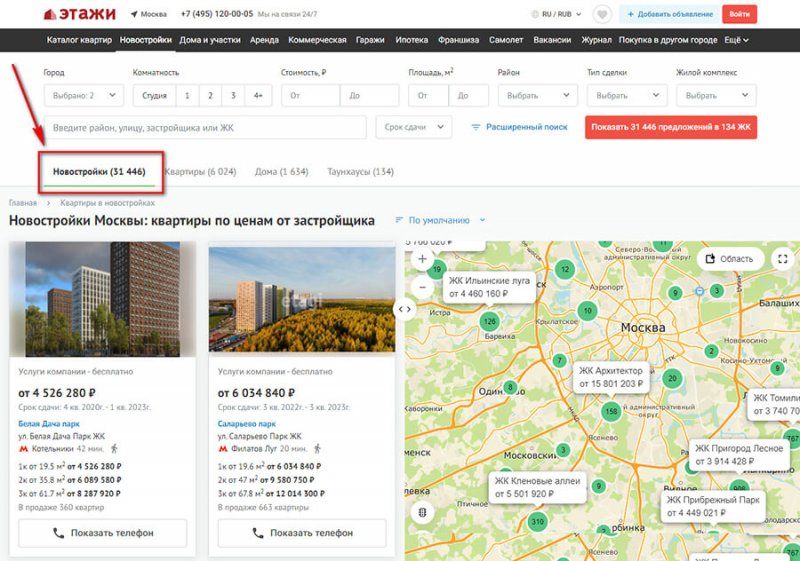Toggle the 2-room filter button
The width and height of the screenshot is (800, 561).
(210, 96)
